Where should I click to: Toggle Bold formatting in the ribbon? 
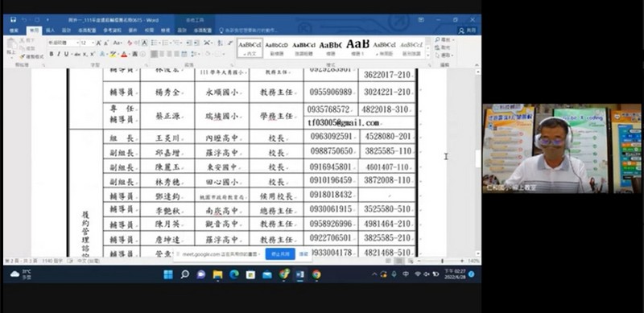point(52,54)
